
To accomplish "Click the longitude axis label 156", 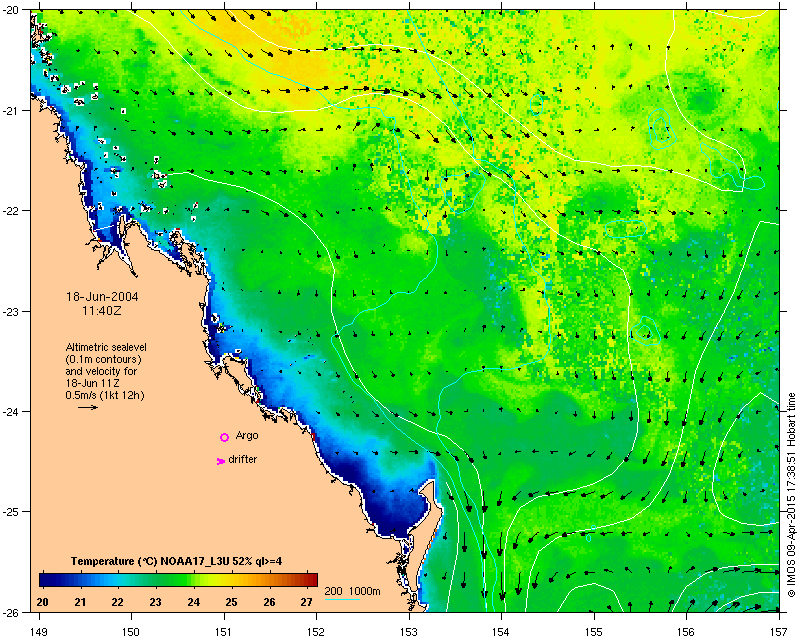I will click(x=687, y=632).
